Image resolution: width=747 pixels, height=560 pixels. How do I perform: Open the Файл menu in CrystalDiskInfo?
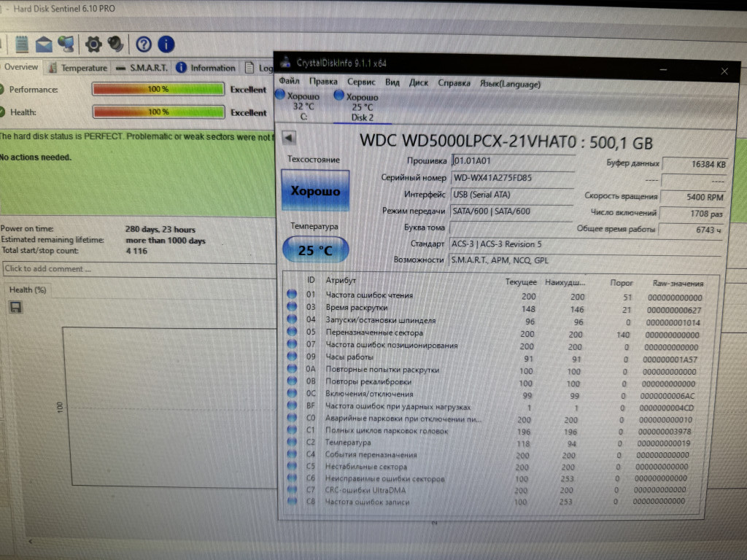click(x=289, y=81)
